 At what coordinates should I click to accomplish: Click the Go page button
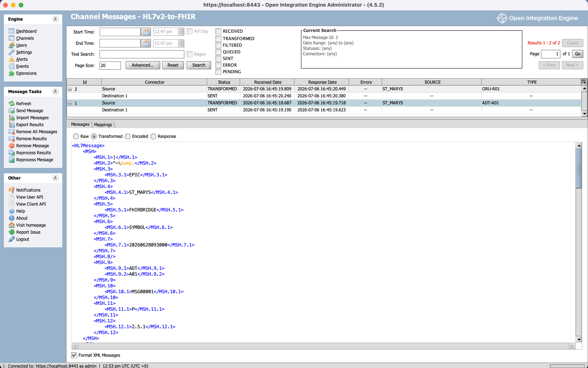pos(577,54)
